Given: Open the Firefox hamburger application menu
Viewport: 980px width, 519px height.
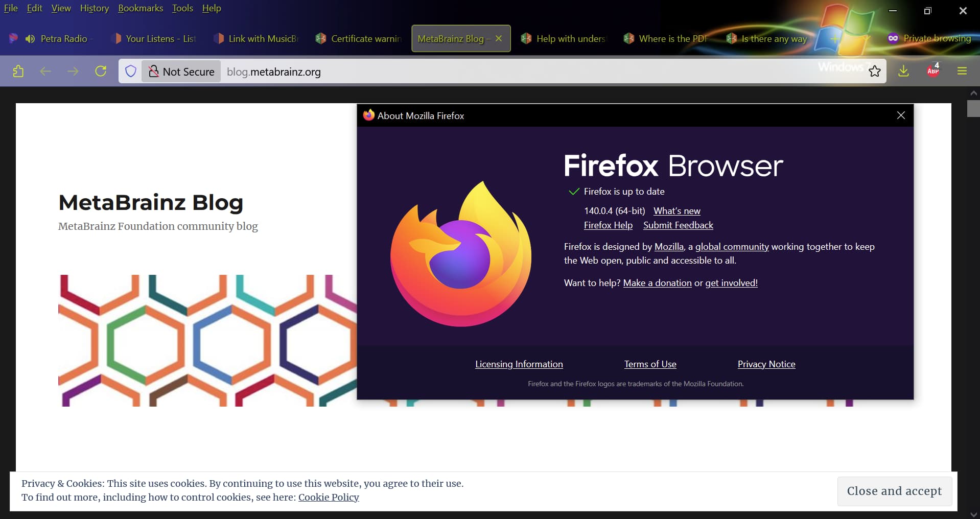Looking at the screenshot, I should (x=962, y=71).
